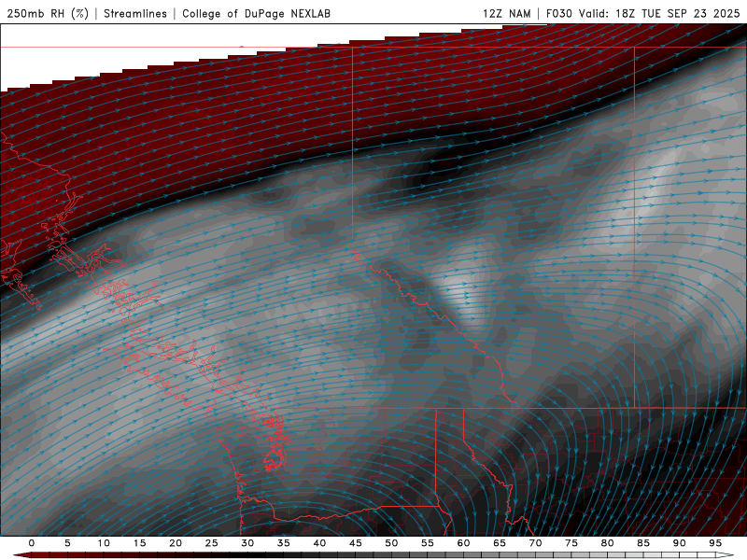The width and height of the screenshot is (747, 560).
Task: Select the color scale label "50"
Action: (391, 543)
